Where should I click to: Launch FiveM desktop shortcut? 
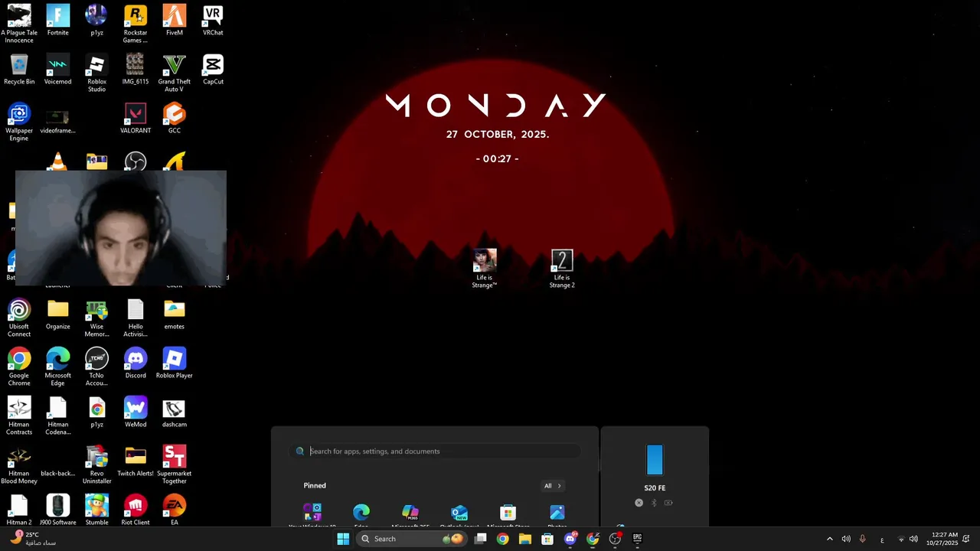[x=175, y=21]
